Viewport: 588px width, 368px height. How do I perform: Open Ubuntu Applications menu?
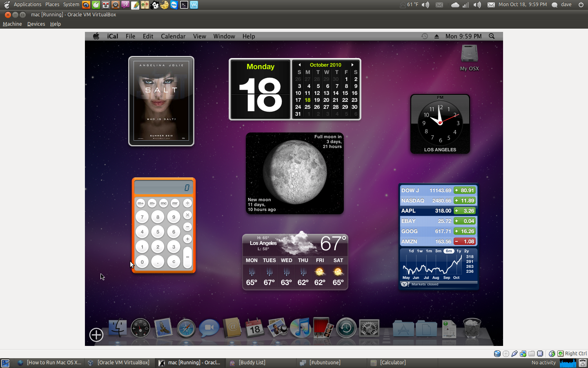(27, 4)
